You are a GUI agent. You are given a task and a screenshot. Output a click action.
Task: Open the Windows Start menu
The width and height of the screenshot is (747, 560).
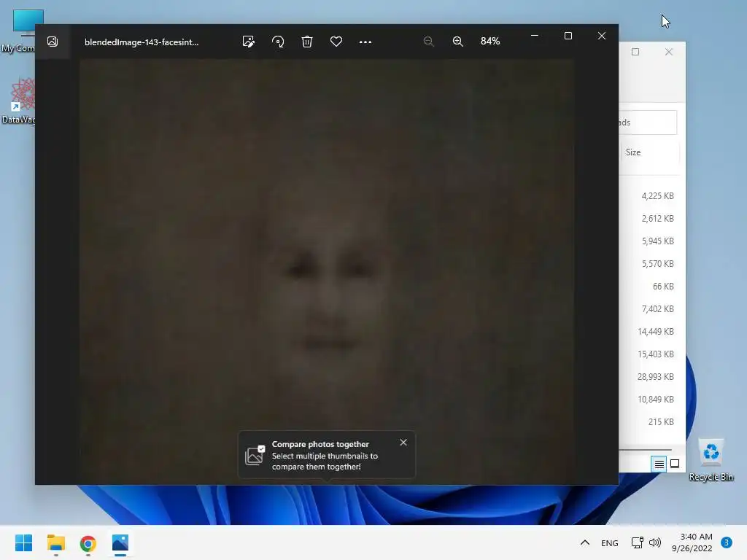coord(23,542)
